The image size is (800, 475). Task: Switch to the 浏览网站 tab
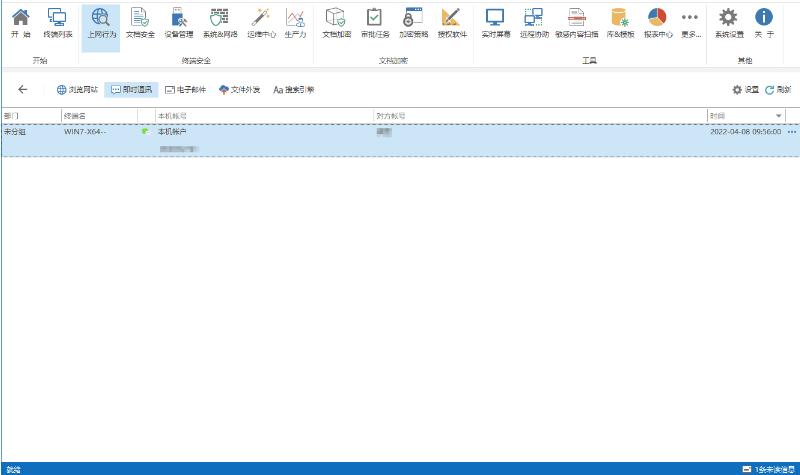tap(77, 90)
